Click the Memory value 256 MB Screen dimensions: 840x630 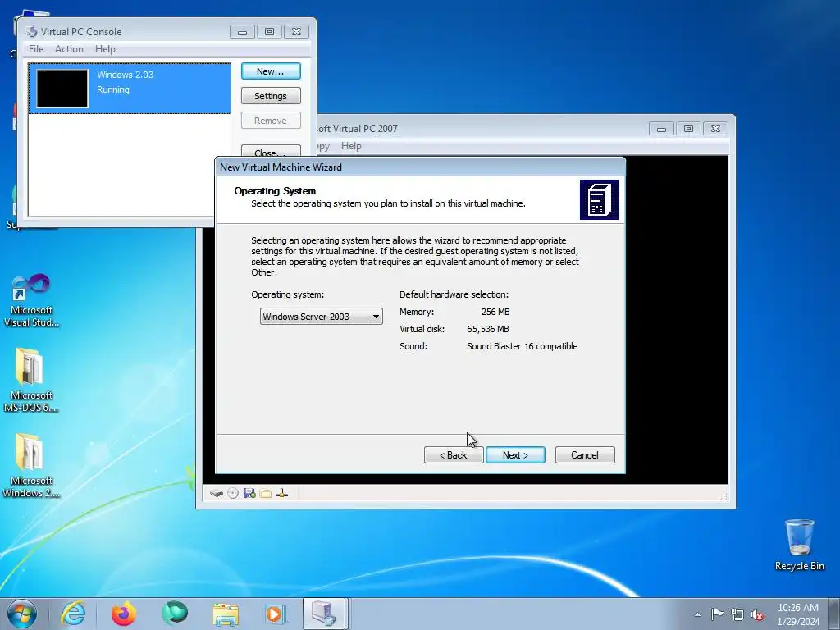[x=495, y=312]
